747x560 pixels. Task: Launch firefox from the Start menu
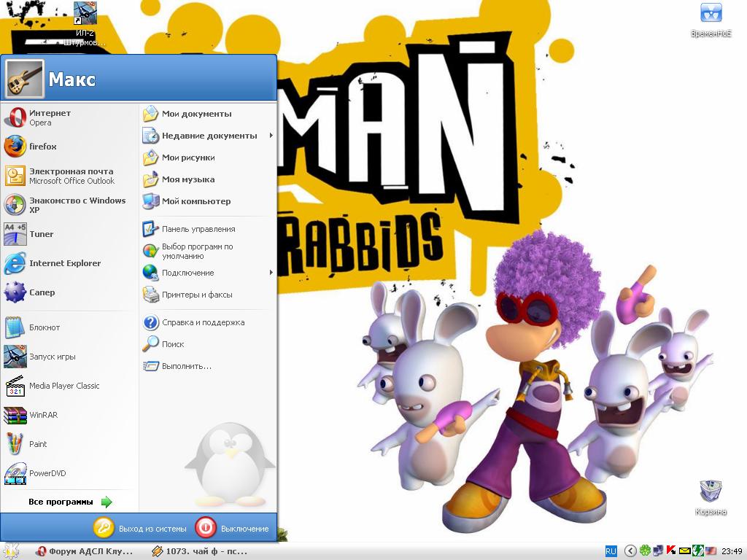coord(69,147)
